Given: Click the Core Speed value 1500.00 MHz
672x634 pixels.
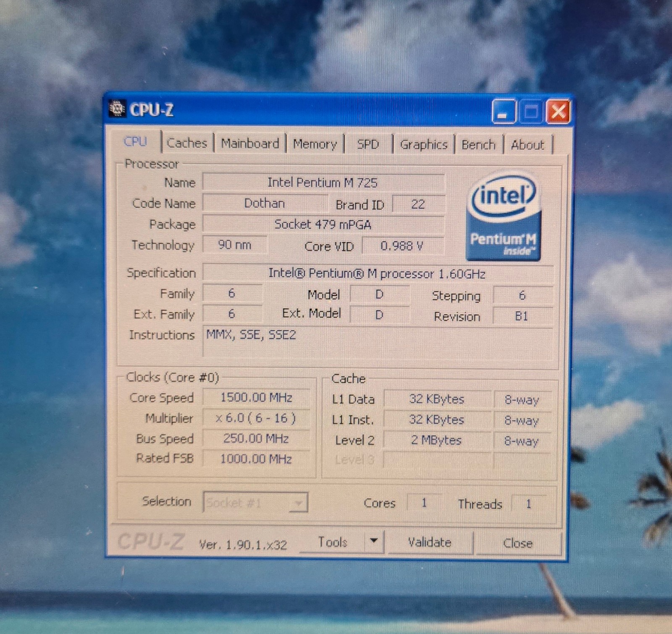Looking at the screenshot, I should click(x=256, y=397).
